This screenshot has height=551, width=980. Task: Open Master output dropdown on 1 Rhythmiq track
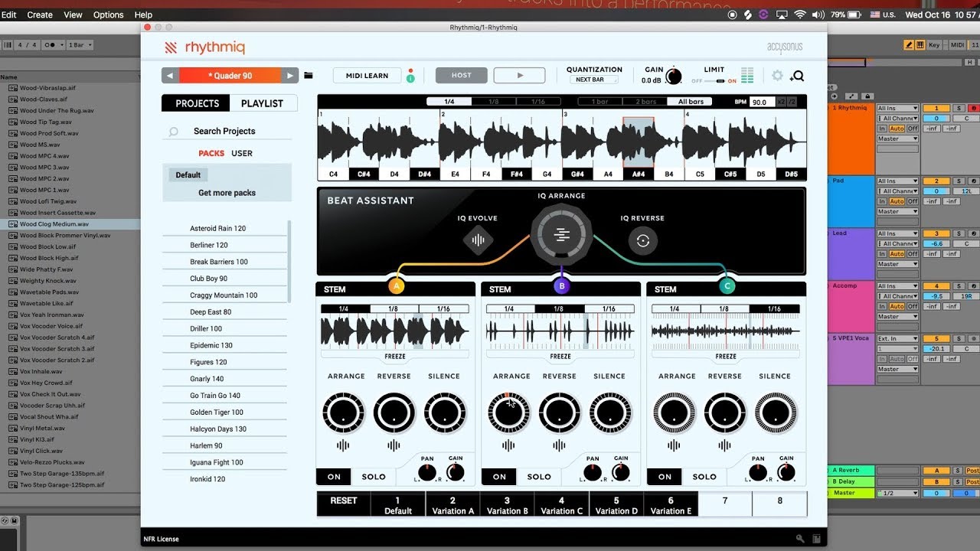897,139
